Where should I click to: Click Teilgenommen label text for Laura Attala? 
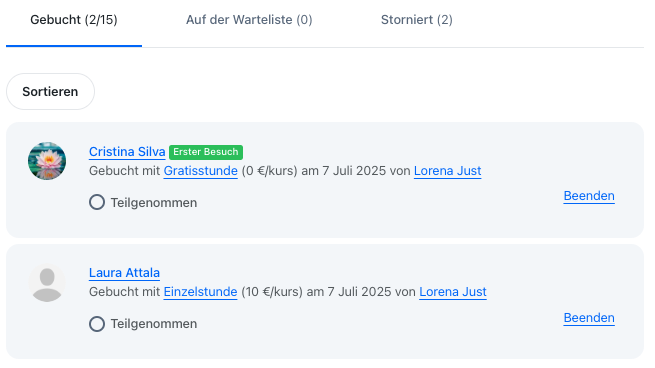pyautogui.click(x=154, y=324)
